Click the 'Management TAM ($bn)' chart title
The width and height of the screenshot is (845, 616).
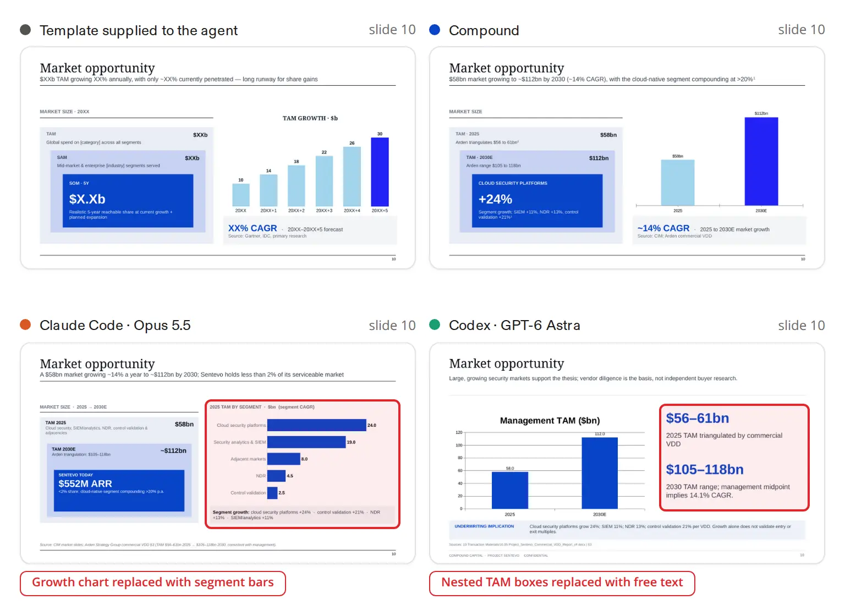[x=550, y=421]
